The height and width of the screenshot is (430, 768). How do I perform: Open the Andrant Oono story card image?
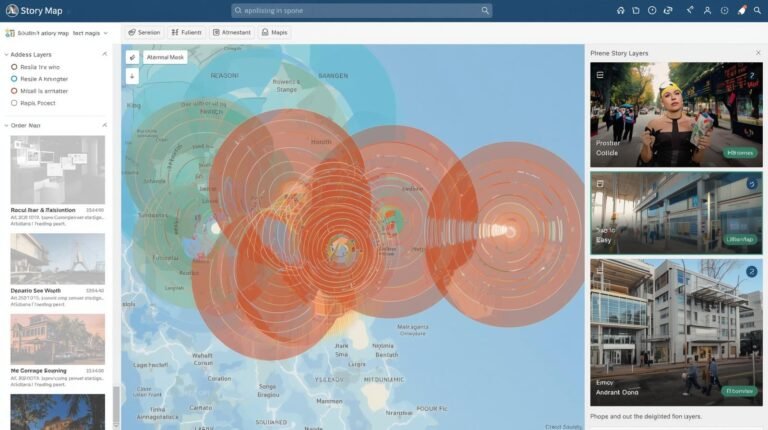pyautogui.click(x=676, y=333)
